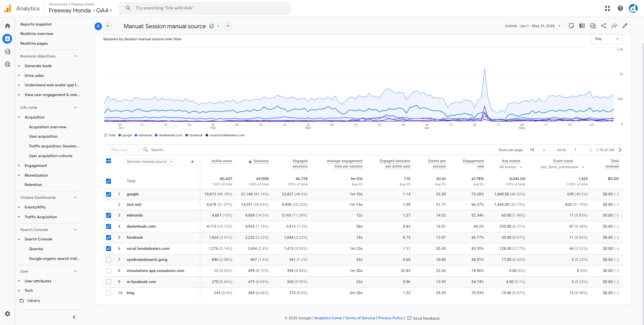Image resolution: width=644 pixels, height=325 pixels.
Task: Click the facebook legend color dot
Action: (x=187, y=135)
